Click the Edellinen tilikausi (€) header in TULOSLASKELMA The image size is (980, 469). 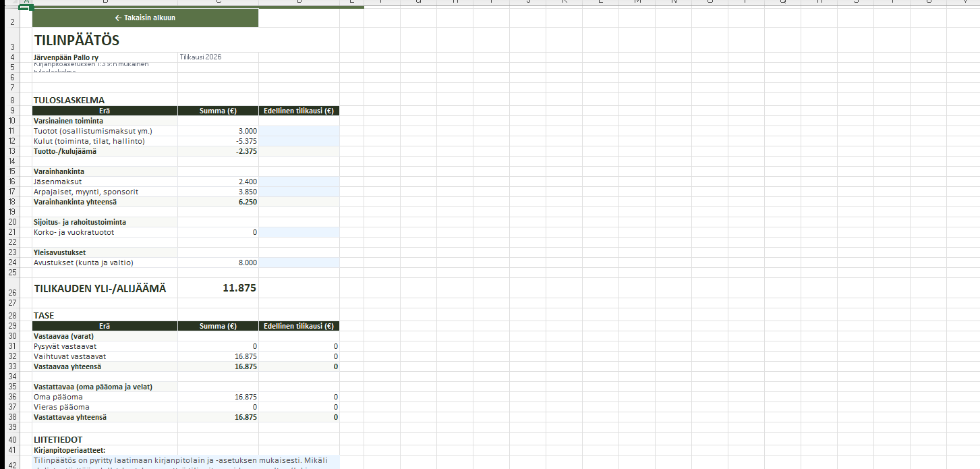pos(298,111)
